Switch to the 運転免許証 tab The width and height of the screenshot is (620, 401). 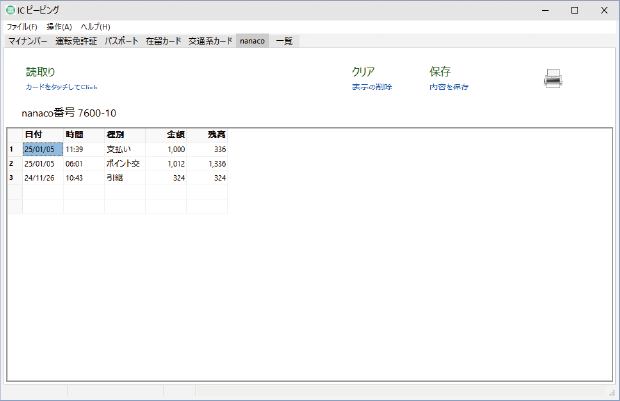pos(76,41)
